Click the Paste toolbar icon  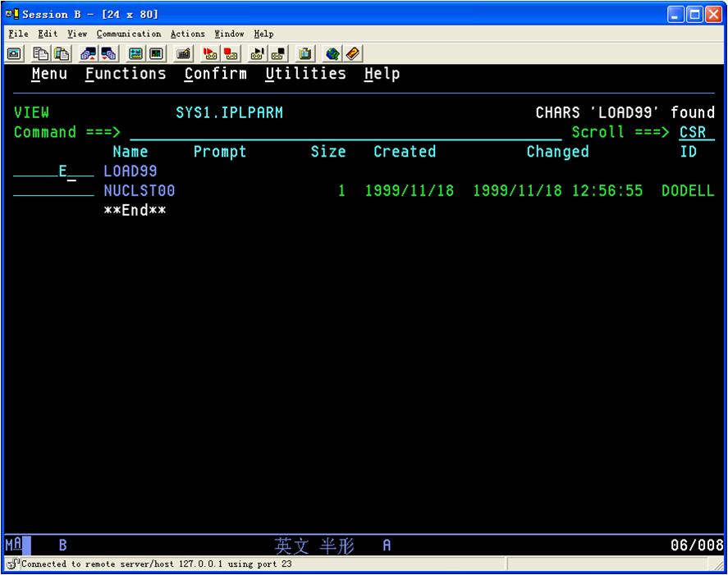pyautogui.click(x=62, y=54)
